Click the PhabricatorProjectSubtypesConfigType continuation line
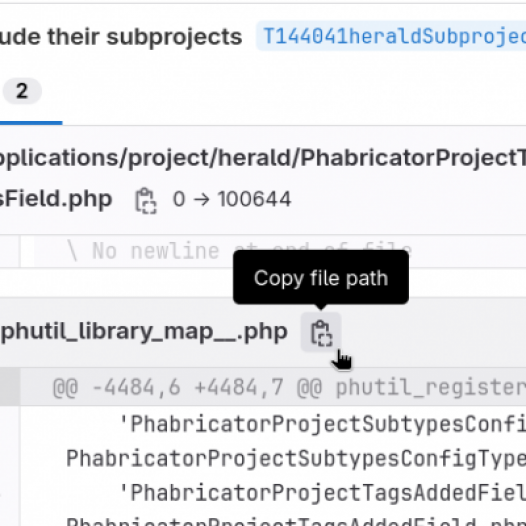The image size is (526, 526). coord(296,459)
